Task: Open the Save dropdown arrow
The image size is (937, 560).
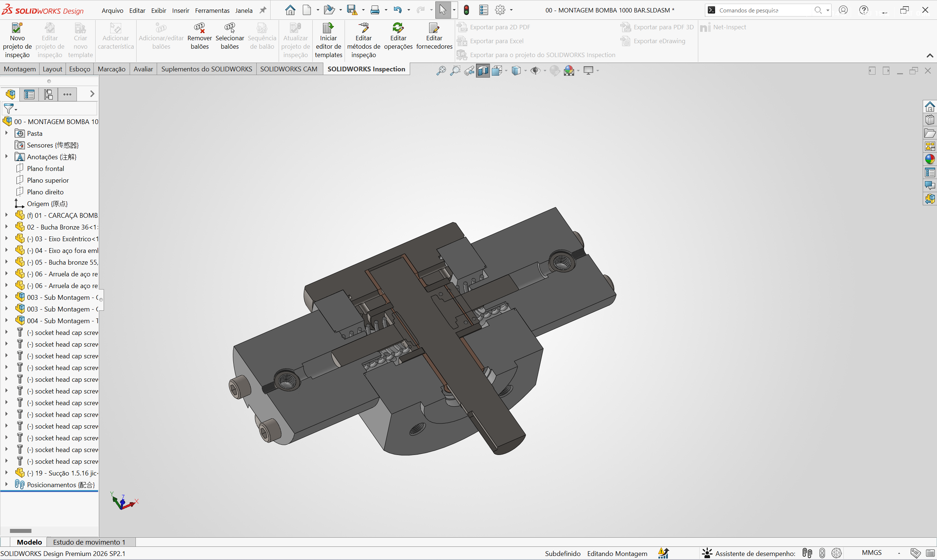Action: point(363,10)
